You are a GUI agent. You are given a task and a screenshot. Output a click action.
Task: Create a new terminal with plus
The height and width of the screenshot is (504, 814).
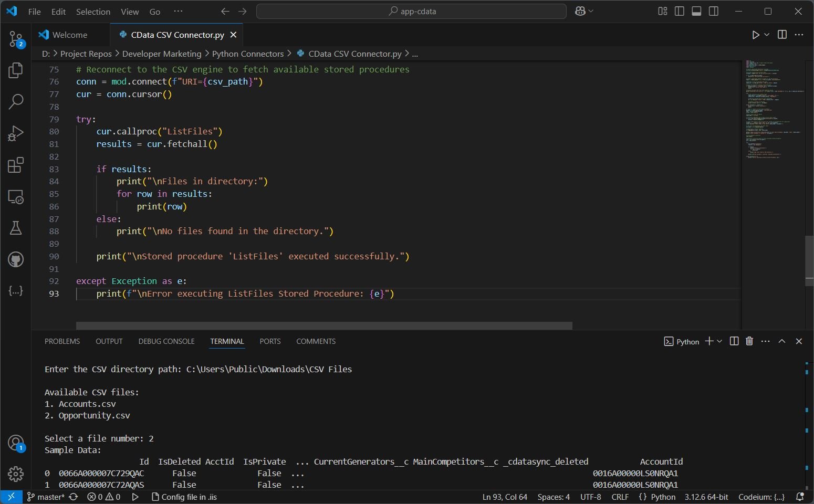point(709,341)
